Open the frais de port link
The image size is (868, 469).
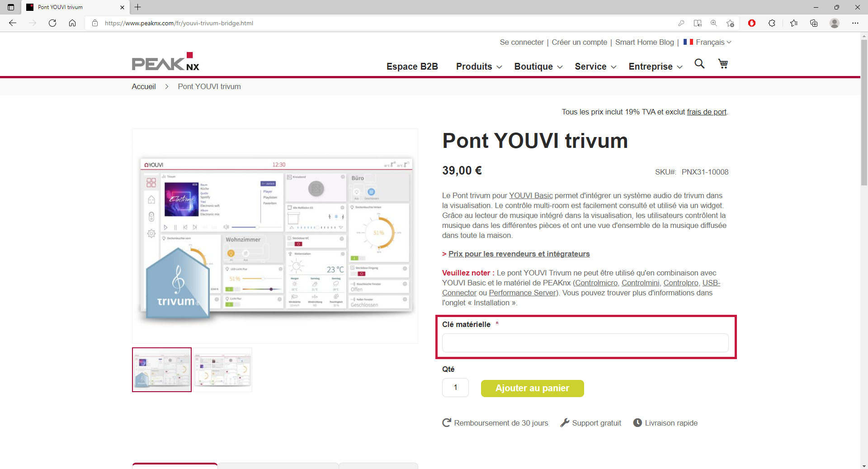707,112
